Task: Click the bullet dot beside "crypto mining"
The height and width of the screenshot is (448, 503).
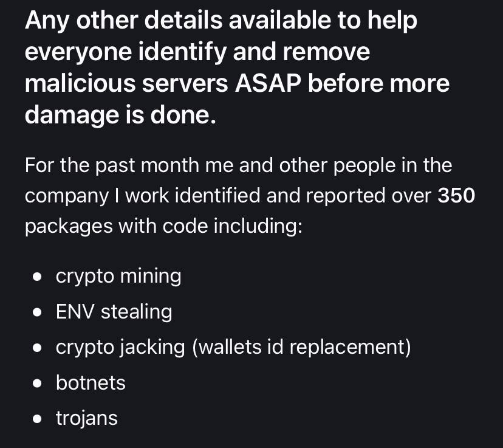Action: 38,277
